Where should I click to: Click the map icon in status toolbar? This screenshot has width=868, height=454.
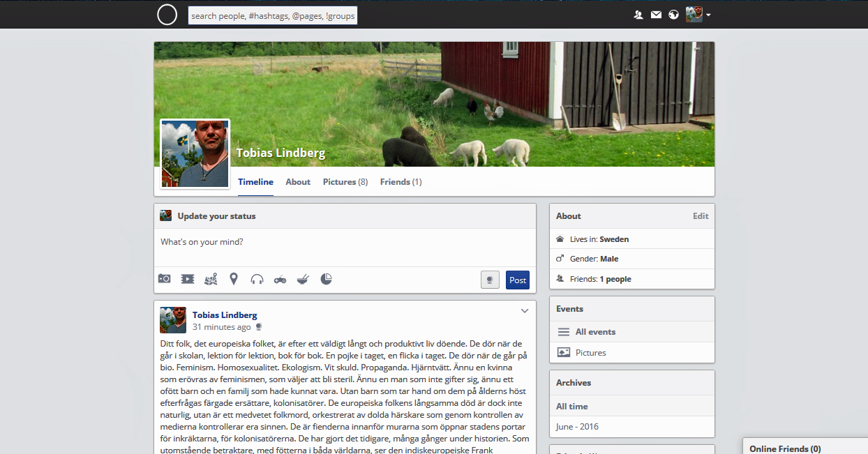[211, 279]
